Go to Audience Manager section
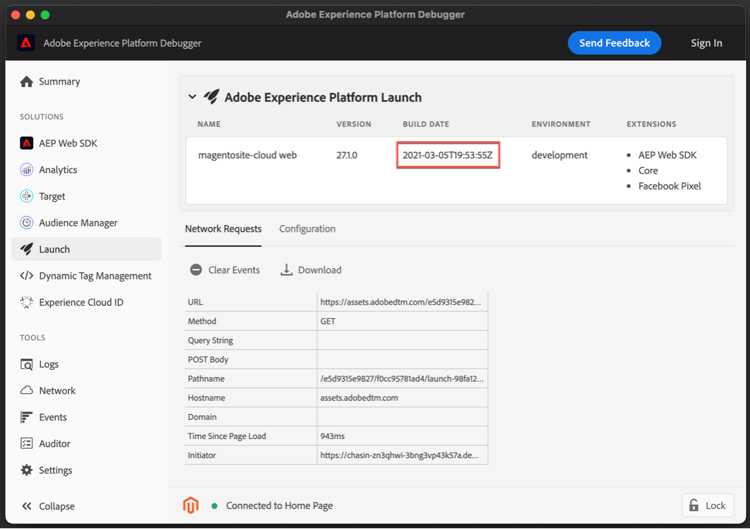The height and width of the screenshot is (531, 750). [x=78, y=223]
